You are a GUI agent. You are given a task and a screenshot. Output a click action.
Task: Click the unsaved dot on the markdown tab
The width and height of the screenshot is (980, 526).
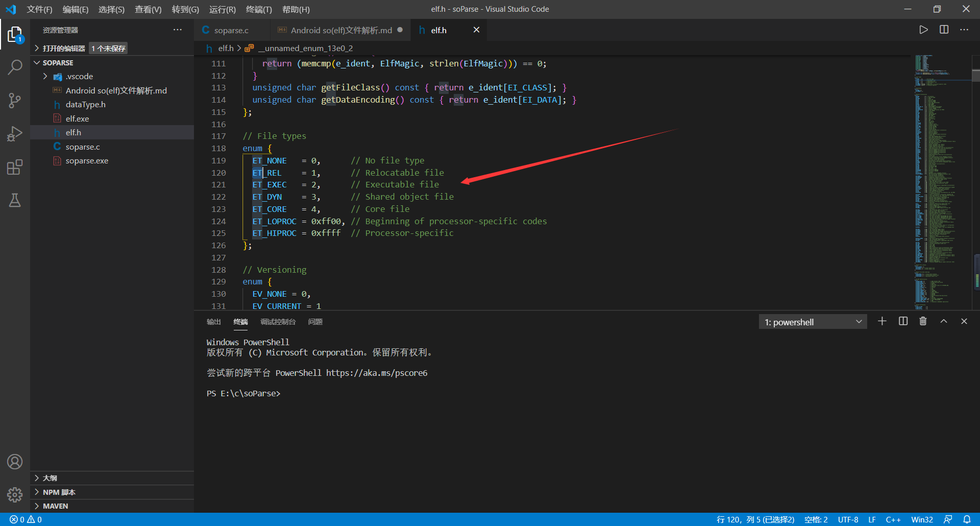[x=400, y=30]
